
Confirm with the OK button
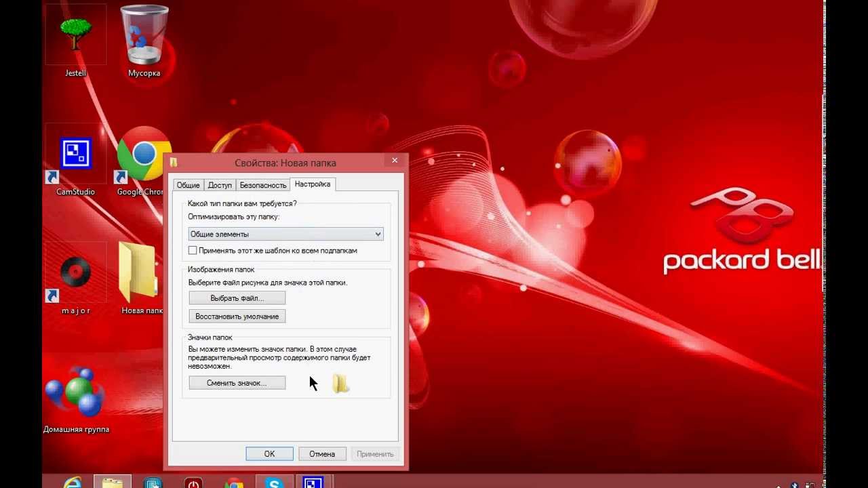coord(269,454)
